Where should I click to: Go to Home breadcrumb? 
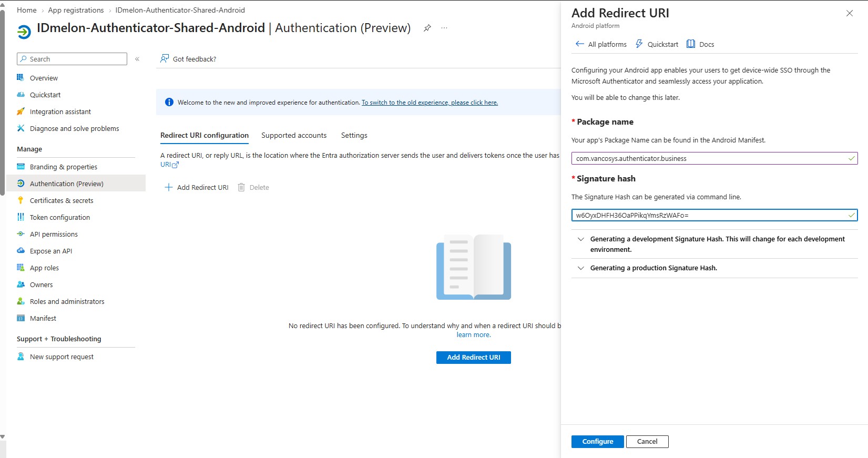point(27,10)
